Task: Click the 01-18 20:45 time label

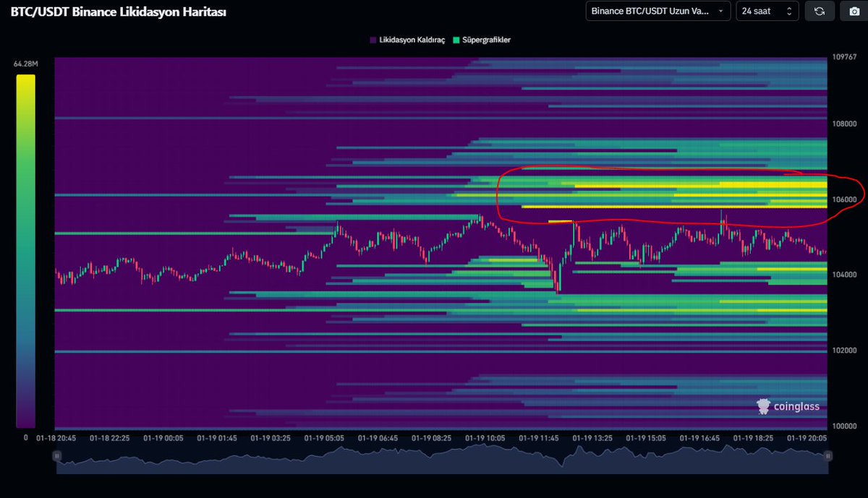Action: pos(56,438)
